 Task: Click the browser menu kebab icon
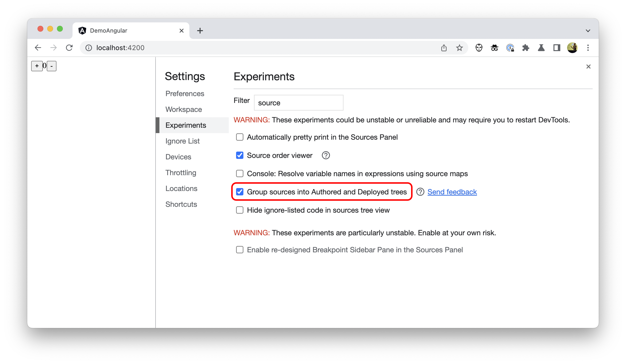coord(588,48)
